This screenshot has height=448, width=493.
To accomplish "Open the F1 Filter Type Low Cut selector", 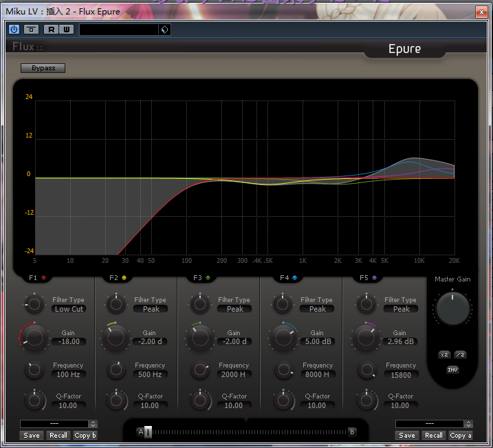I will [69, 309].
